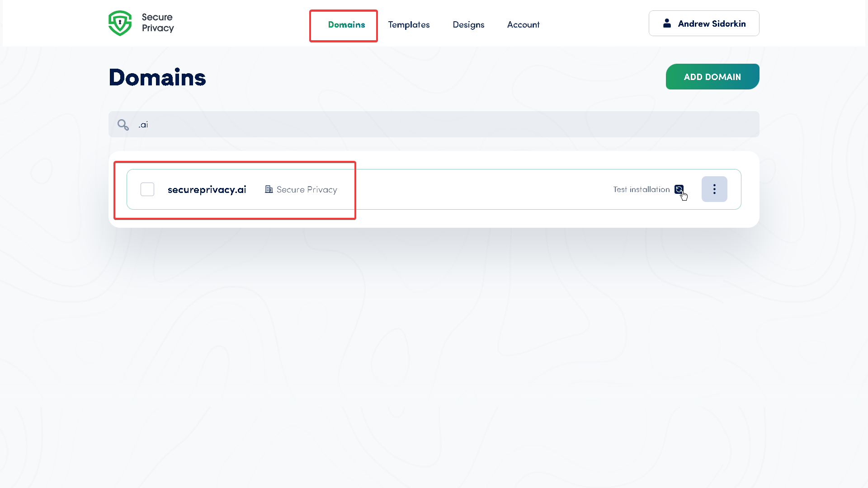The height and width of the screenshot is (488, 868).
Task: Click the search magnifier icon
Action: pos(123,124)
